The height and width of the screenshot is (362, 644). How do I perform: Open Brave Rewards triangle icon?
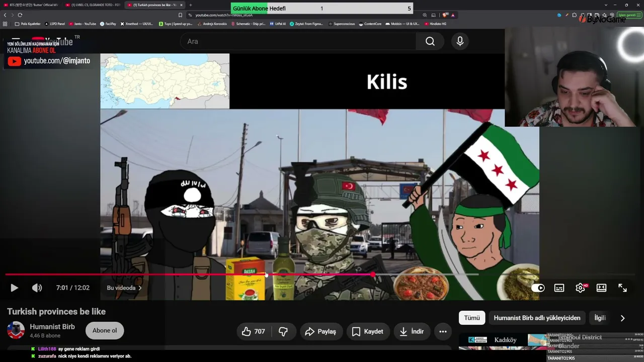pyautogui.click(x=452, y=15)
